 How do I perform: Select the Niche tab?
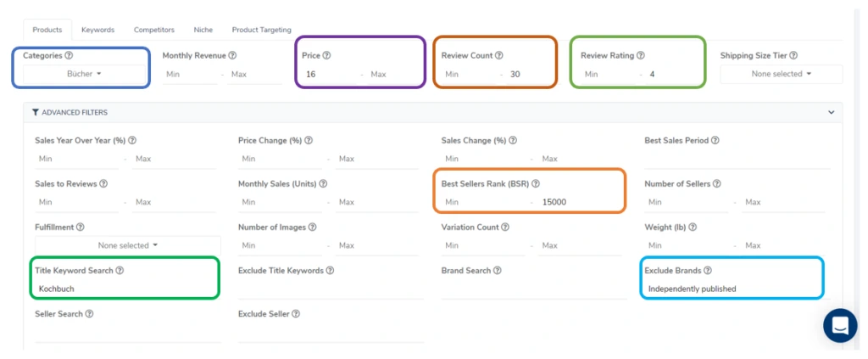[203, 30]
